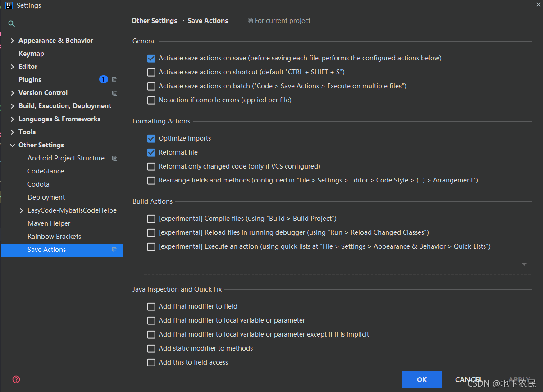Screen dimensions: 543x392
Task: Disable Activate save actions on save
Action: pyautogui.click(x=151, y=59)
